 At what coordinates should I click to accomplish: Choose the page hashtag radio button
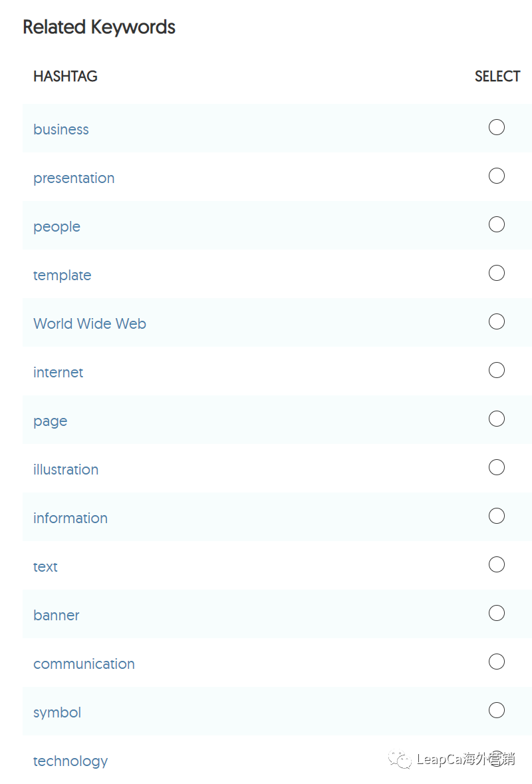point(496,419)
